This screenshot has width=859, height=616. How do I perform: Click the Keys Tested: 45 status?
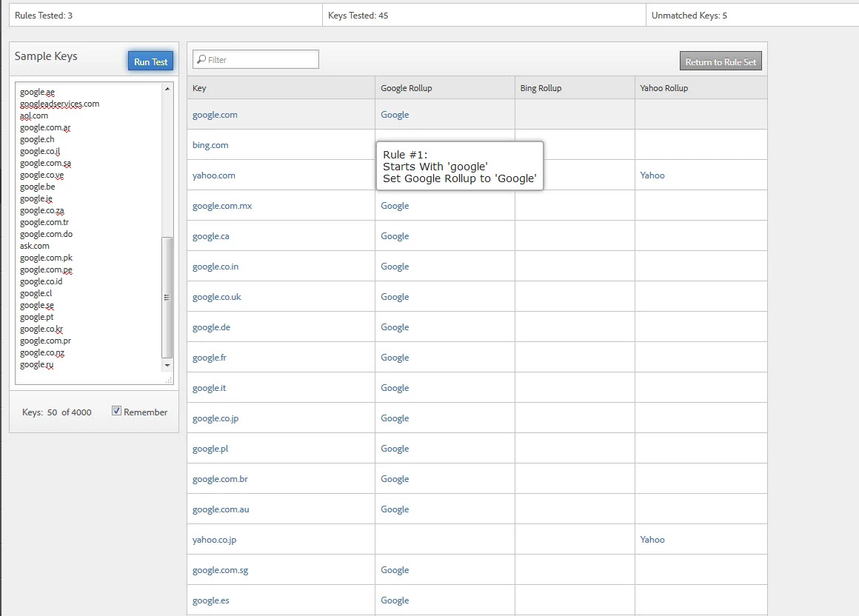click(358, 16)
